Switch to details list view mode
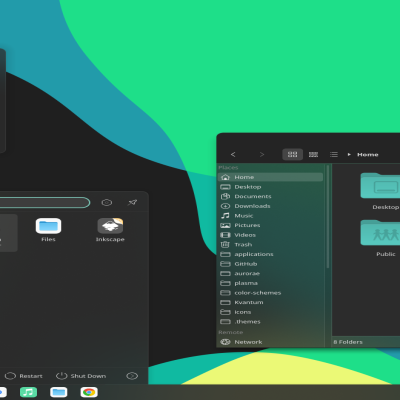Screen dimensions: 400x400 click(x=334, y=154)
